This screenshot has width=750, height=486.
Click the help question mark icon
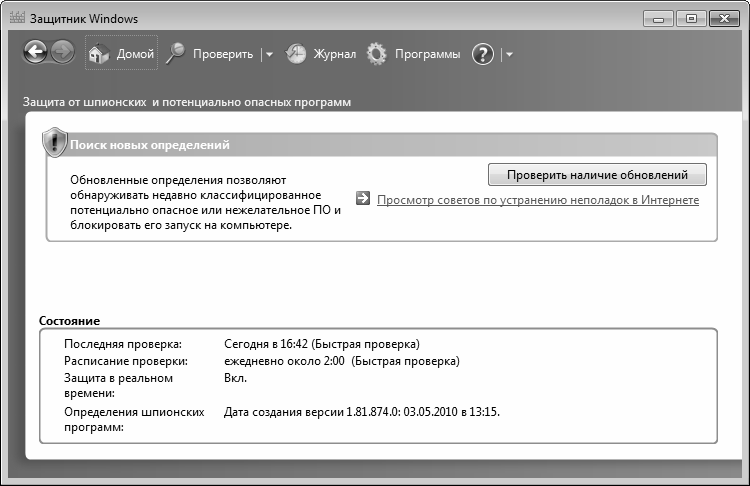(x=483, y=54)
